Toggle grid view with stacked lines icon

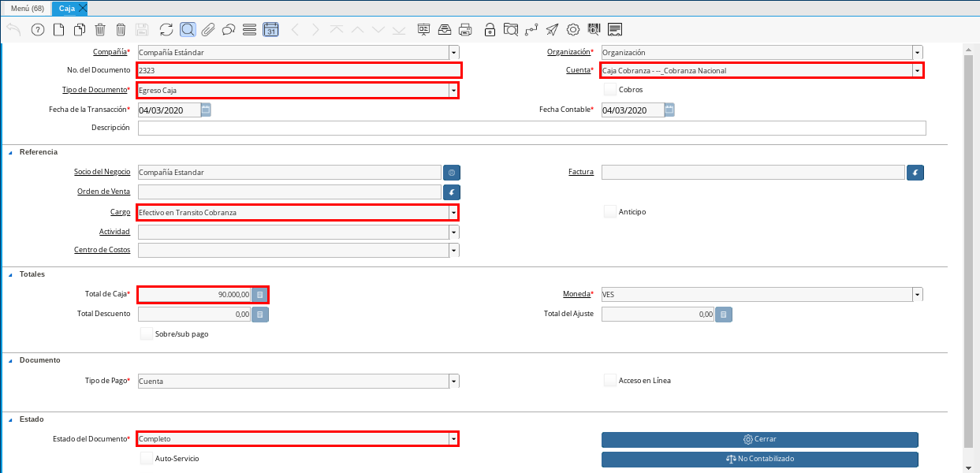(x=249, y=30)
